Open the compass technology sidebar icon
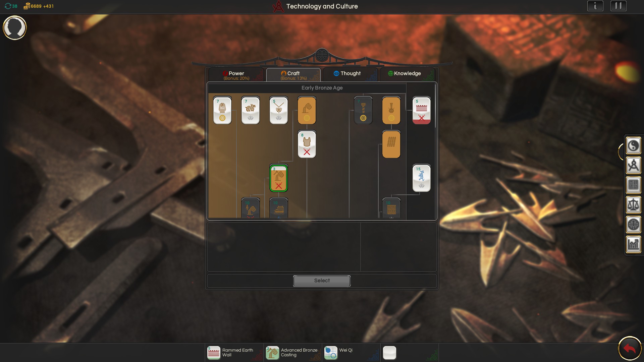This screenshot has height=362, width=644. coord(633,166)
